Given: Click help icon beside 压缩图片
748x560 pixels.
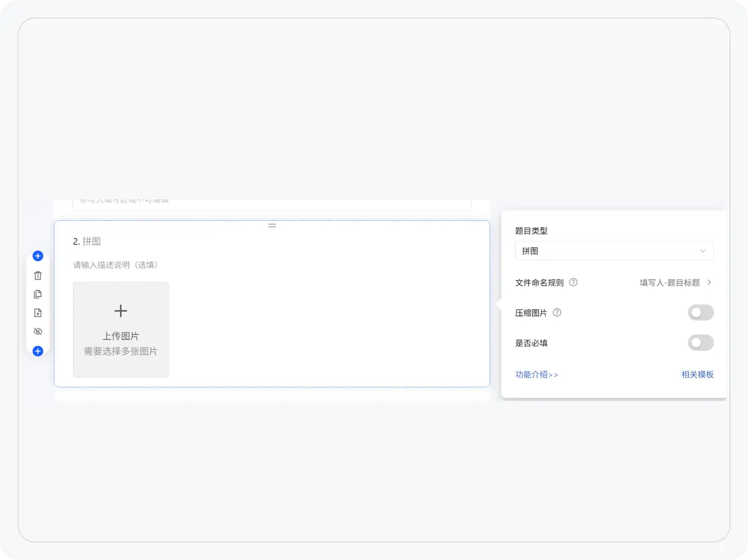Looking at the screenshot, I should 557,313.
